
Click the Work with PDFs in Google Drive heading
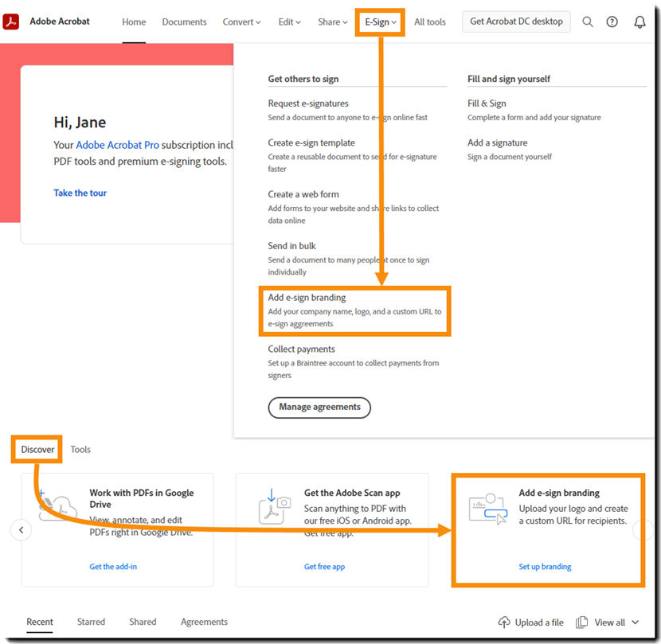pyautogui.click(x=142, y=498)
